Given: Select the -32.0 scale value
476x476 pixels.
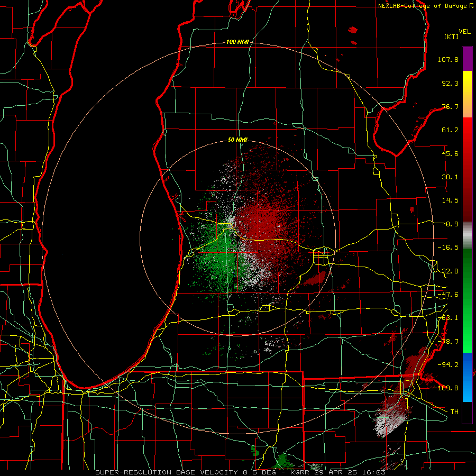Looking at the screenshot, I should click(x=448, y=271).
